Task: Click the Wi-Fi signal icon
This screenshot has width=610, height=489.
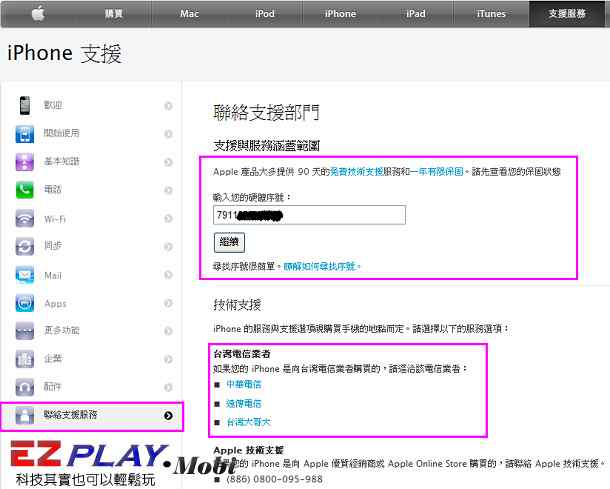Action: [25, 219]
